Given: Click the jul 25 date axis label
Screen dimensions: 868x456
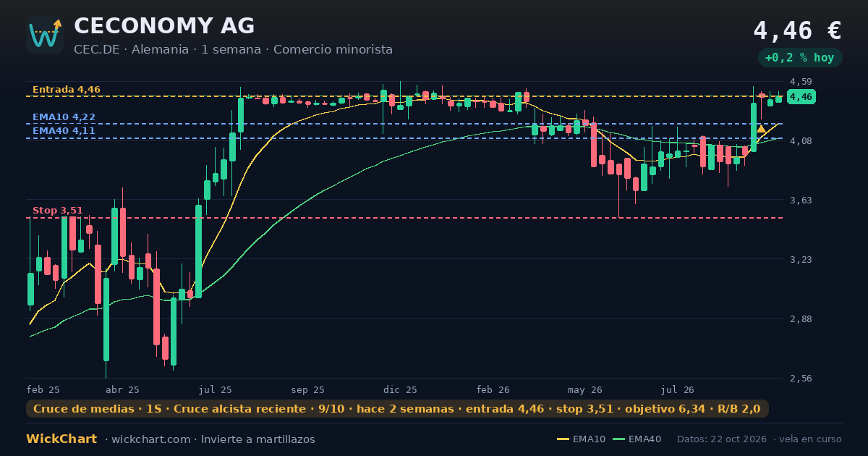Looking at the screenshot, I should [215, 389].
